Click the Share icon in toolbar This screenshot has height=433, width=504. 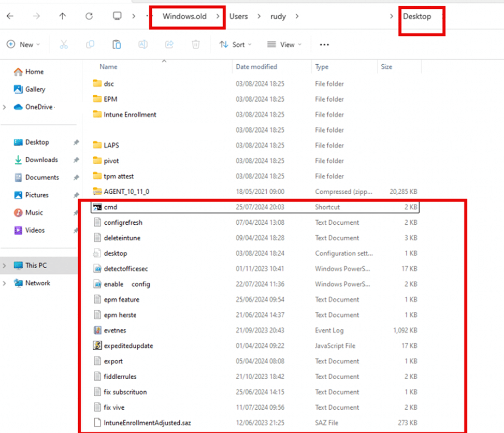click(169, 45)
